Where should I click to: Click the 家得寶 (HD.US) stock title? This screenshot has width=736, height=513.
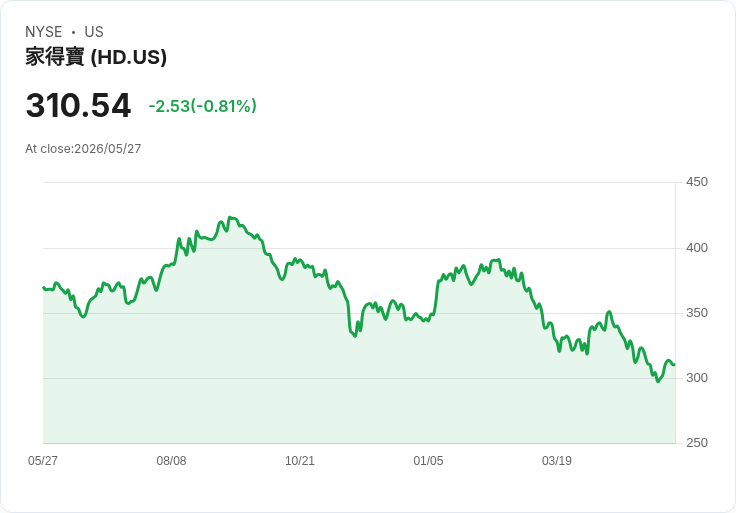pos(96,57)
